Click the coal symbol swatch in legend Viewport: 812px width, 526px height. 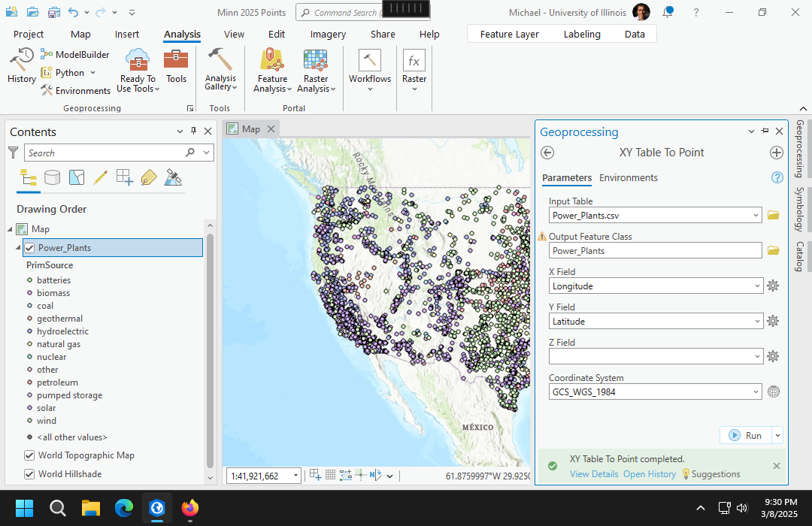click(x=29, y=306)
